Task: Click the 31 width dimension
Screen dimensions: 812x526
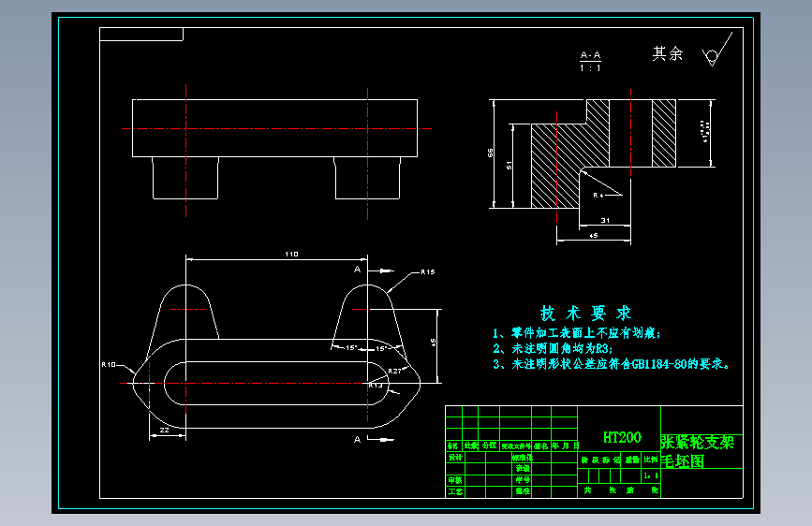Action: [605, 221]
